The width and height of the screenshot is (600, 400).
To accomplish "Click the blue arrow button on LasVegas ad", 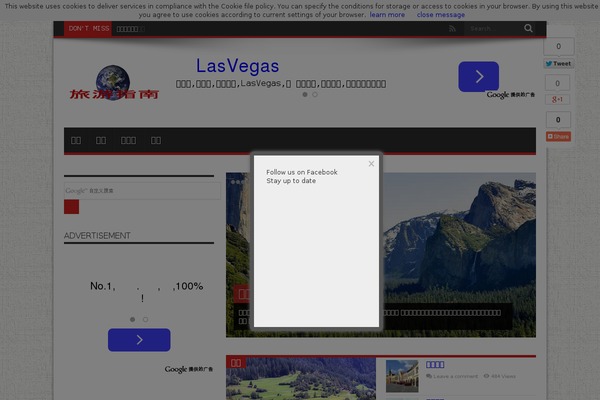I will [478, 77].
